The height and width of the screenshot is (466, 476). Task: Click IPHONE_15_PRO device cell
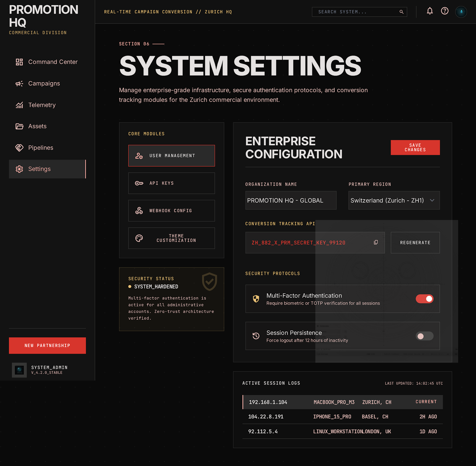[332, 417]
